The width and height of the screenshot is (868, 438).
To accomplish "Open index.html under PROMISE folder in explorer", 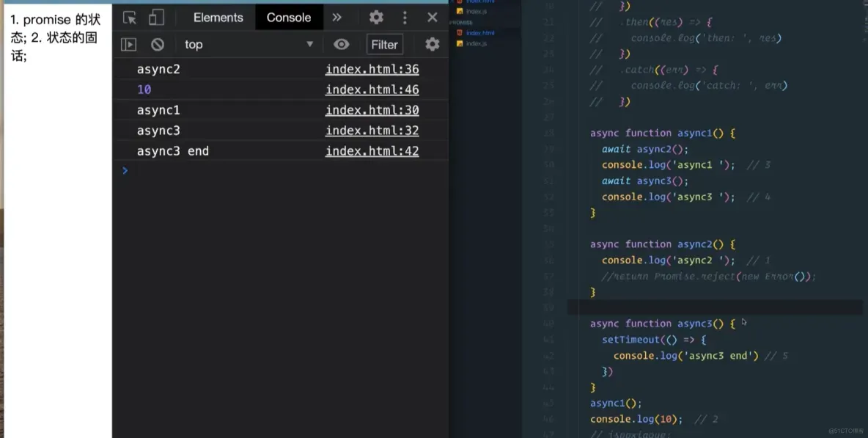I will click(481, 33).
